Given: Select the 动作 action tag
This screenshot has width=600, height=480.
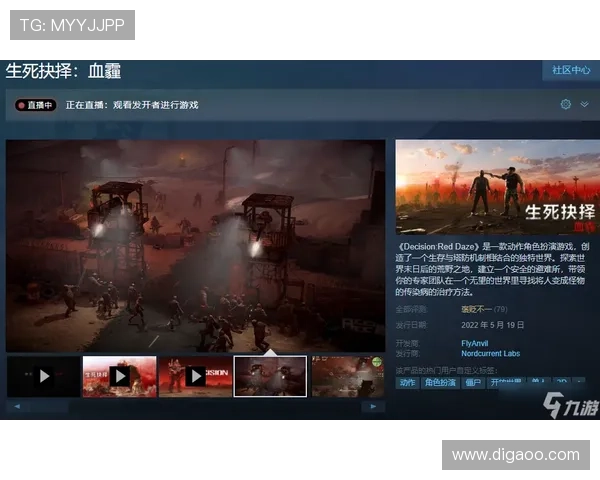Looking at the screenshot, I should (407, 382).
